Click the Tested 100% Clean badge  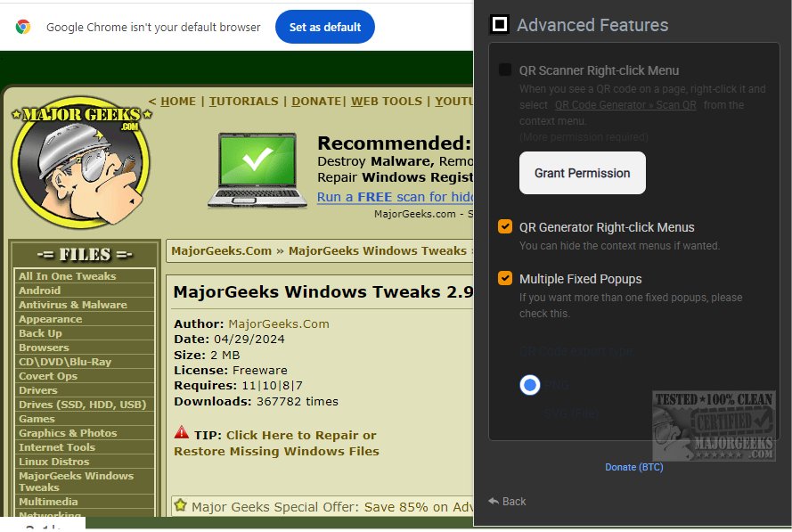[x=714, y=425]
